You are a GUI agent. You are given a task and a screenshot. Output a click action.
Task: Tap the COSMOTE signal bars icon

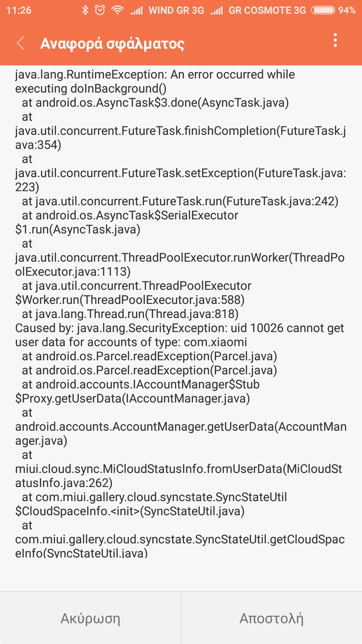click(217, 11)
